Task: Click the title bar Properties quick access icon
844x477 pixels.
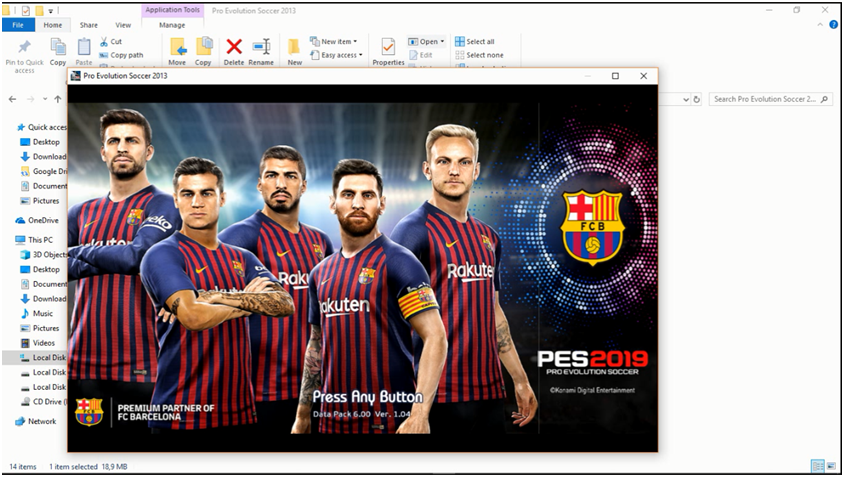Action: click(x=26, y=10)
